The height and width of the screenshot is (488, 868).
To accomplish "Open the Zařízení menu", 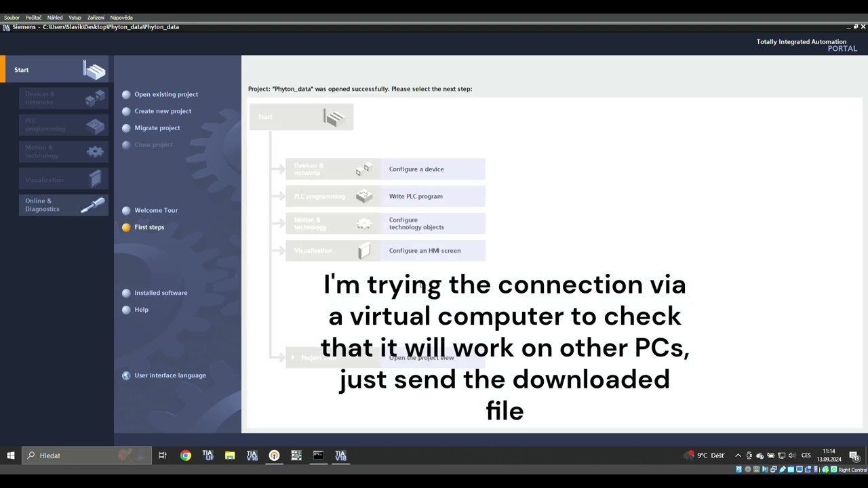I will pos(96,18).
